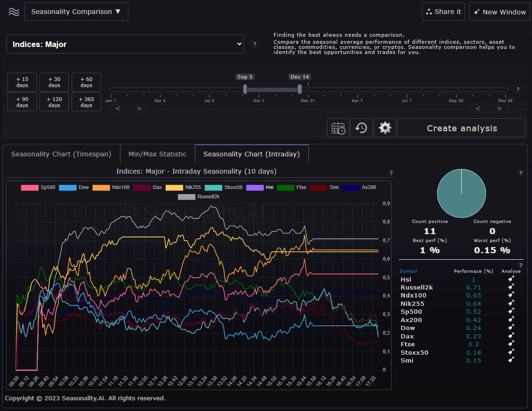Open the Share it panel

coord(443,12)
